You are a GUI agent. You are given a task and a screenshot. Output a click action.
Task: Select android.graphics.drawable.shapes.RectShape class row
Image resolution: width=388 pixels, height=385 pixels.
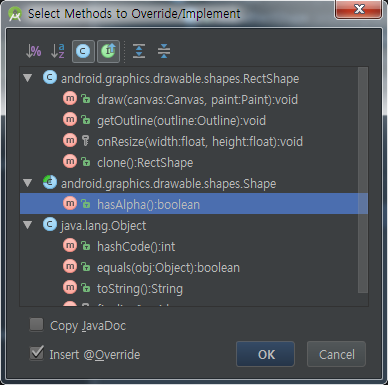189,78
